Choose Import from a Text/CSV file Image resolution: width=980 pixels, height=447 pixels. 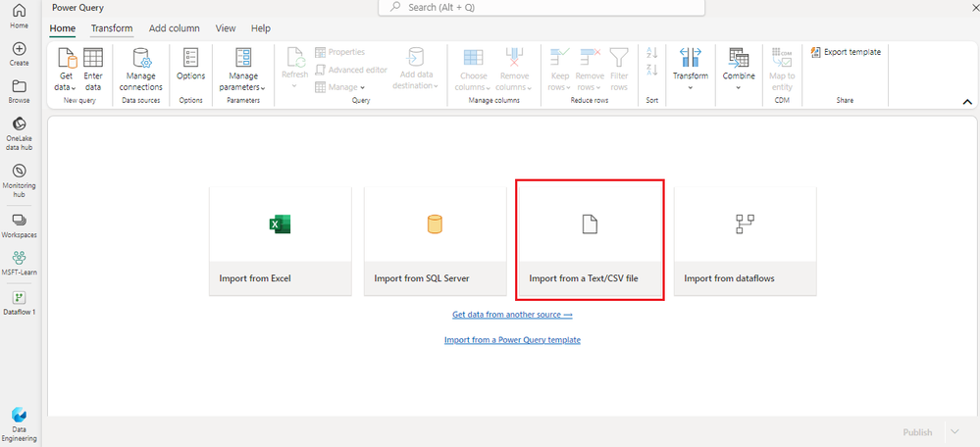tap(590, 241)
